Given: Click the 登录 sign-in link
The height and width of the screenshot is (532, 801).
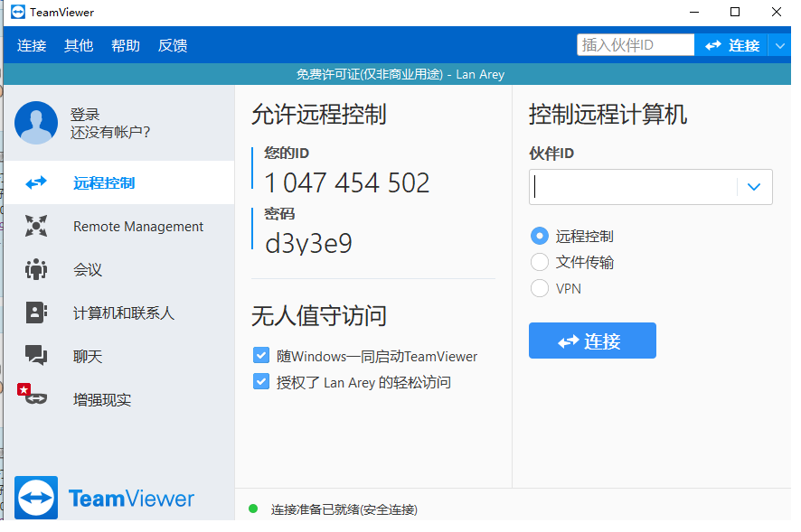Looking at the screenshot, I should coord(85,114).
